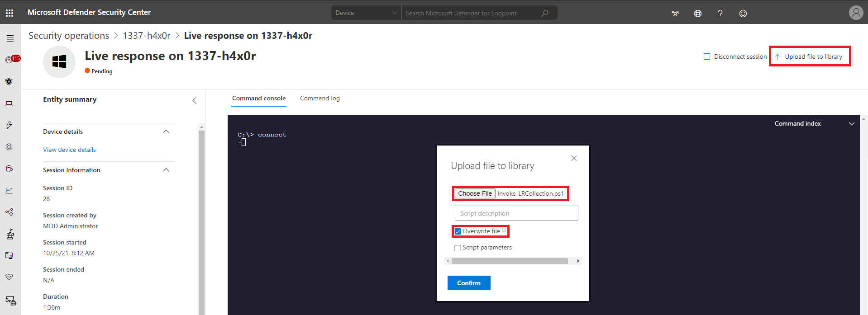
Task: Click the dialog horizontal scrollbar thumb
Action: coord(510,261)
